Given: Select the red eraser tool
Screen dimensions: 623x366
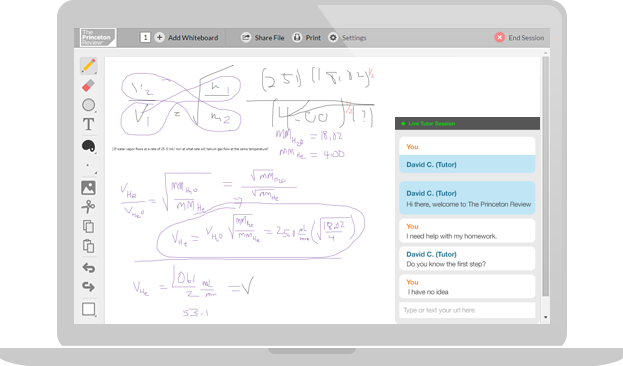Looking at the screenshot, I should pyautogui.click(x=88, y=85).
